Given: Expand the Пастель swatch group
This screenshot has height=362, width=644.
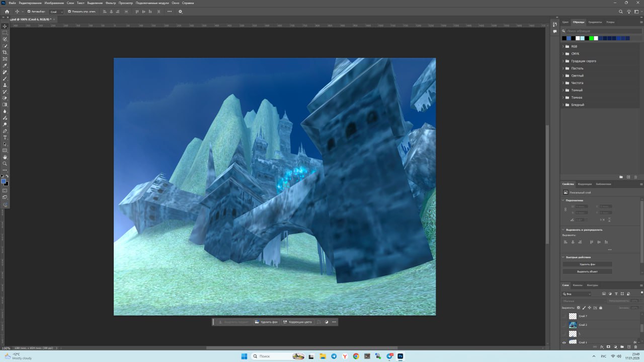Looking at the screenshot, I should pyautogui.click(x=563, y=68).
